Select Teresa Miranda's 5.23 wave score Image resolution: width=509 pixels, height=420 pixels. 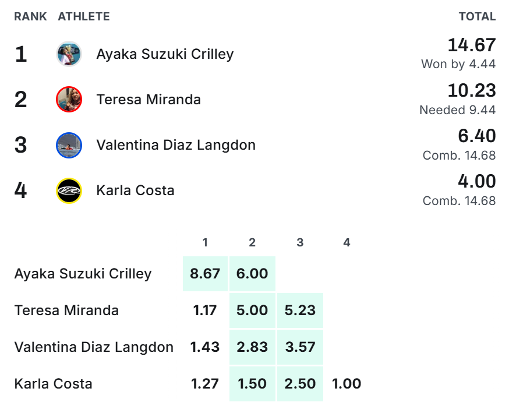pyautogui.click(x=300, y=310)
